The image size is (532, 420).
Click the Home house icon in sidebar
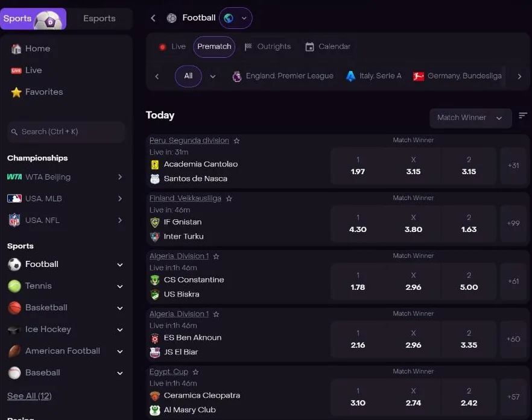[x=16, y=49]
